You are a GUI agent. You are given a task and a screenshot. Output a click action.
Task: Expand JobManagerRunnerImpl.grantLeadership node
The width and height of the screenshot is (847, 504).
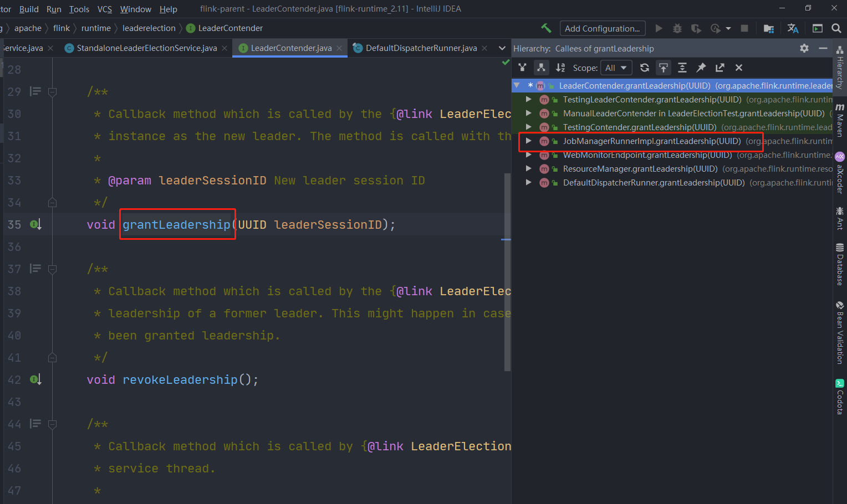click(x=529, y=141)
